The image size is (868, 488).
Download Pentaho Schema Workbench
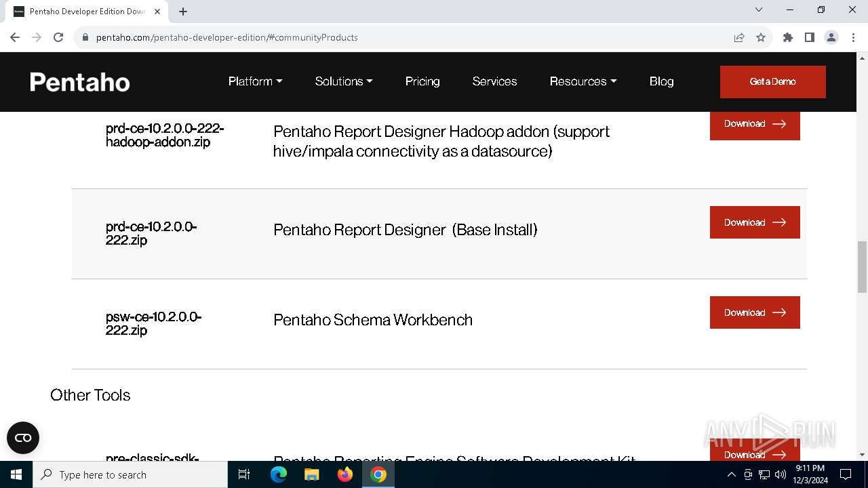[755, 312]
